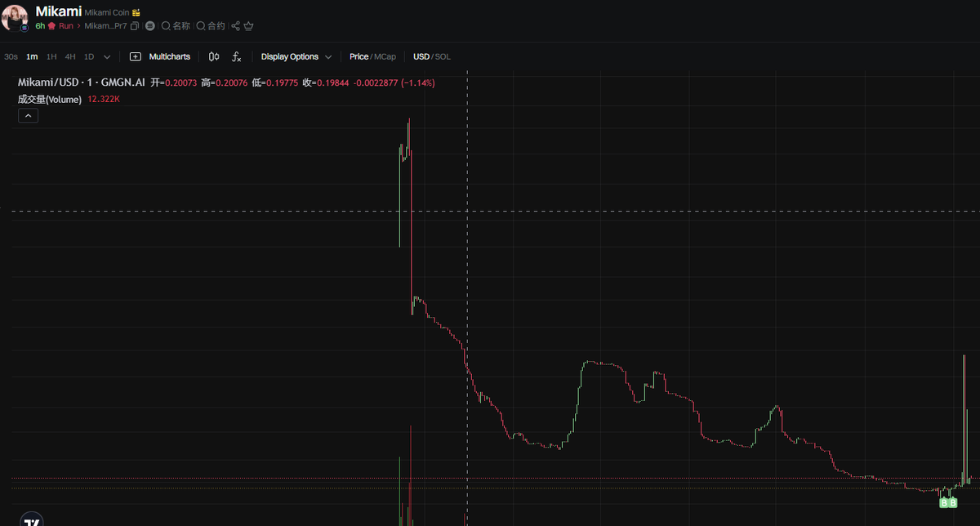Viewport: 980px width, 526px height.
Task: Copy the Mikam...Pr7 contract address
Action: coord(135,26)
